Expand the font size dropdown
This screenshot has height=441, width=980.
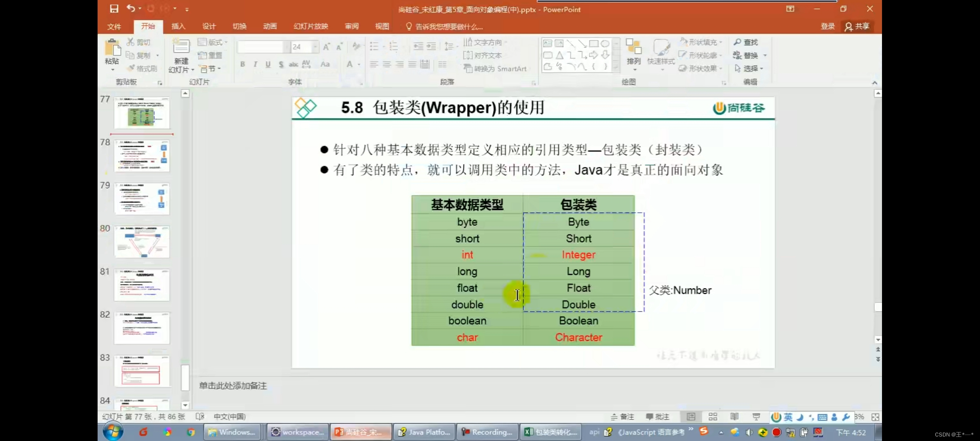pyautogui.click(x=315, y=47)
